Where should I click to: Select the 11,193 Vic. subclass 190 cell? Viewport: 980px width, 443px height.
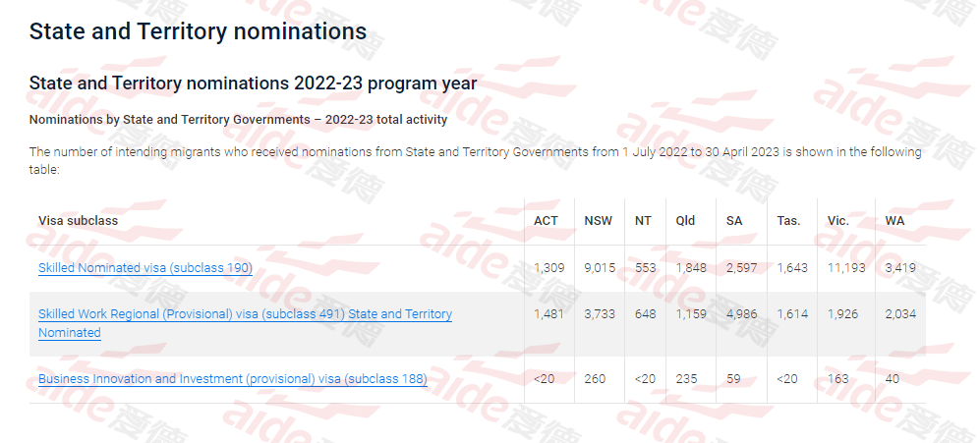click(846, 268)
